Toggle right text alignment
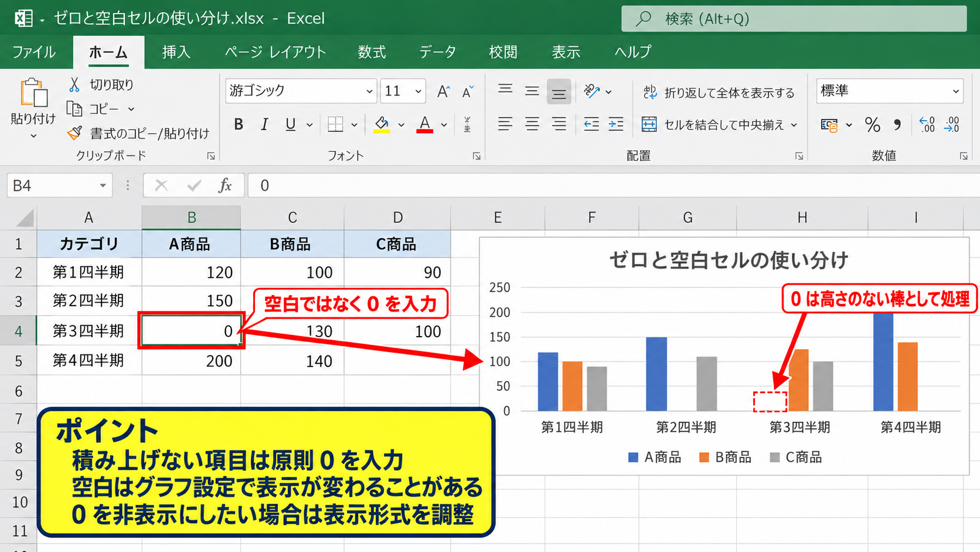Screen dimensions: 980x552 click(559, 124)
